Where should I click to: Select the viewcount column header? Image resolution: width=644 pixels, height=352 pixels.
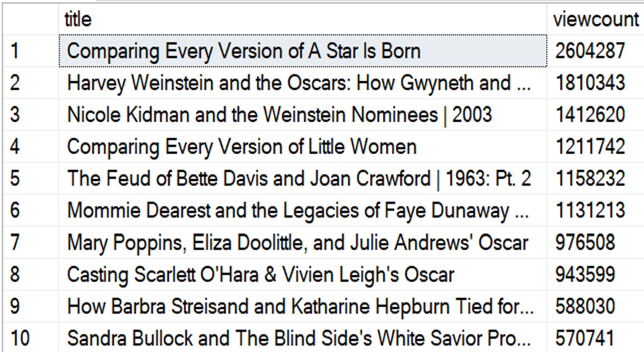(x=595, y=19)
